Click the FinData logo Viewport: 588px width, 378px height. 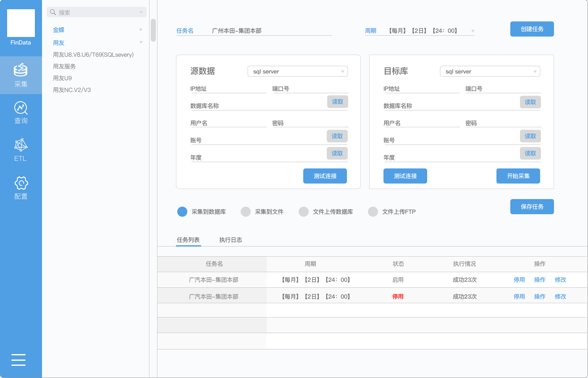(21, 23)
